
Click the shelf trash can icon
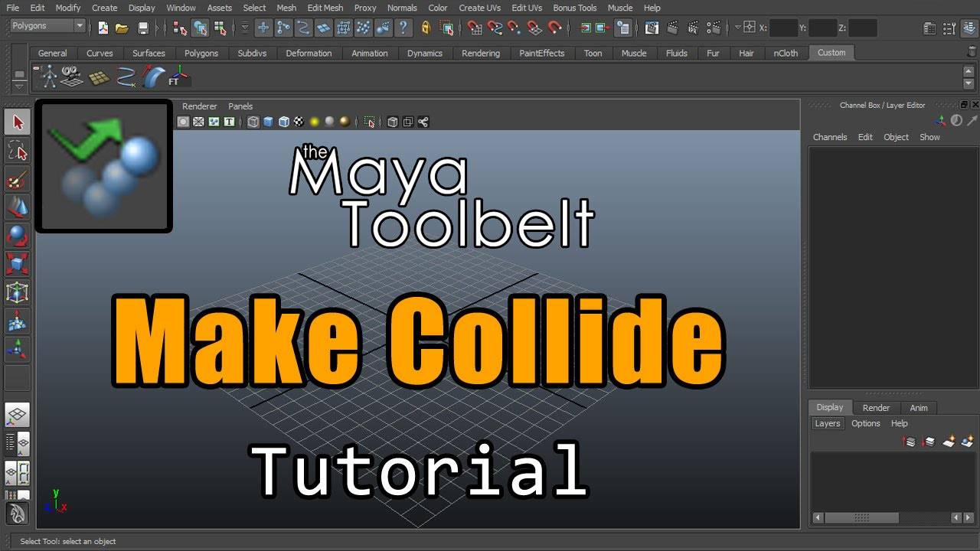pyautogui.click(x=972, y=53)
